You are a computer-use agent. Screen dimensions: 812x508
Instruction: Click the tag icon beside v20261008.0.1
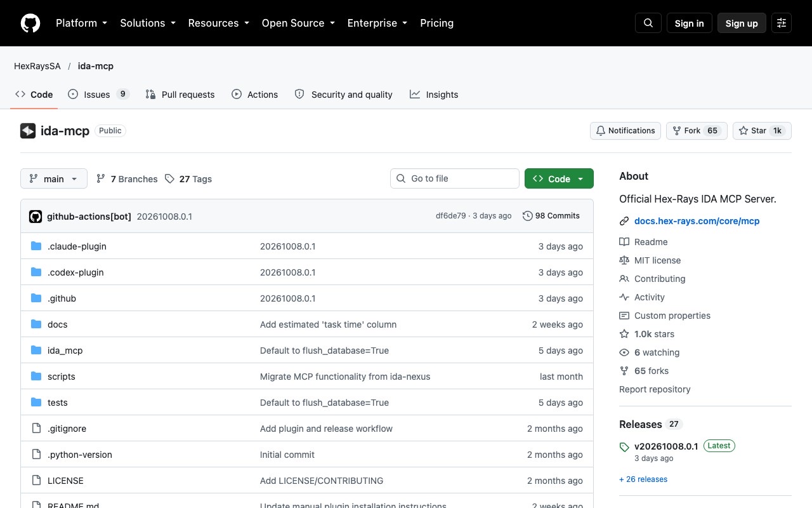click(624, 447)
